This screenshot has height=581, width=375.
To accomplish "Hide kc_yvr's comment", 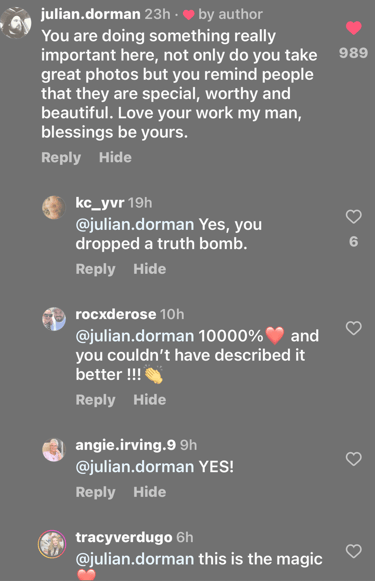I will pos(150,269).
